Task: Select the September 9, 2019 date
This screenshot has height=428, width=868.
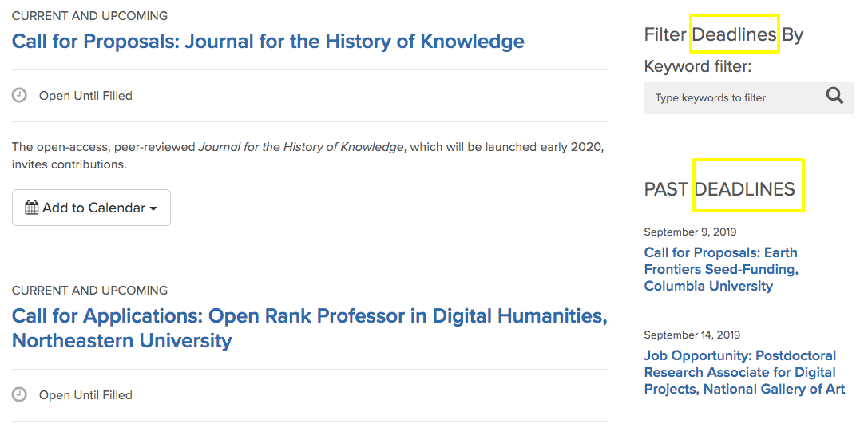Action: pos(690,232)
